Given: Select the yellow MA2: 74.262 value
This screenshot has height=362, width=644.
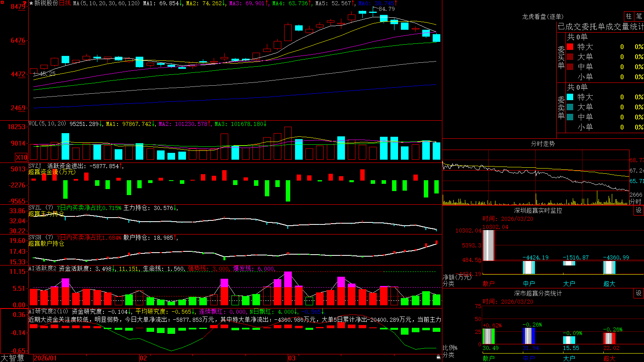Looking at the screenshot, I should point(204,3).
